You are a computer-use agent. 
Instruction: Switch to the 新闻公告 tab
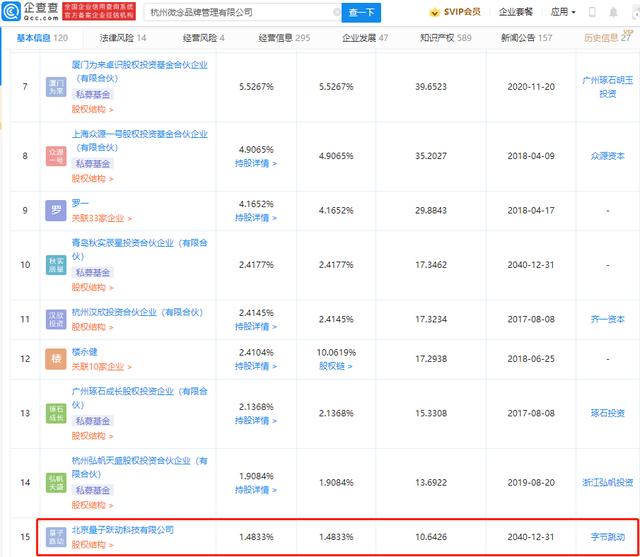point(527,38)
